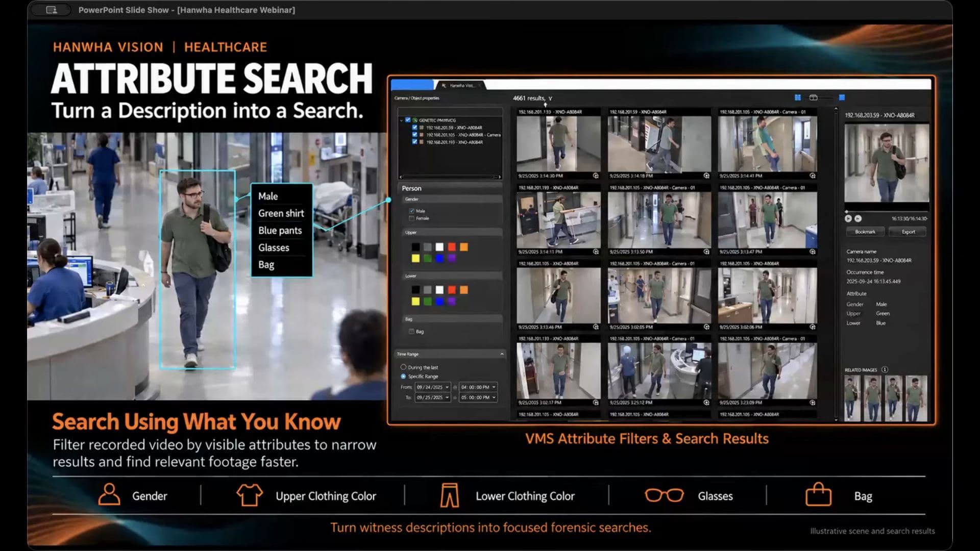This screenshot has height=551, width=980.
Task: Switch to the blue first tab
Action: pos(412,85)
